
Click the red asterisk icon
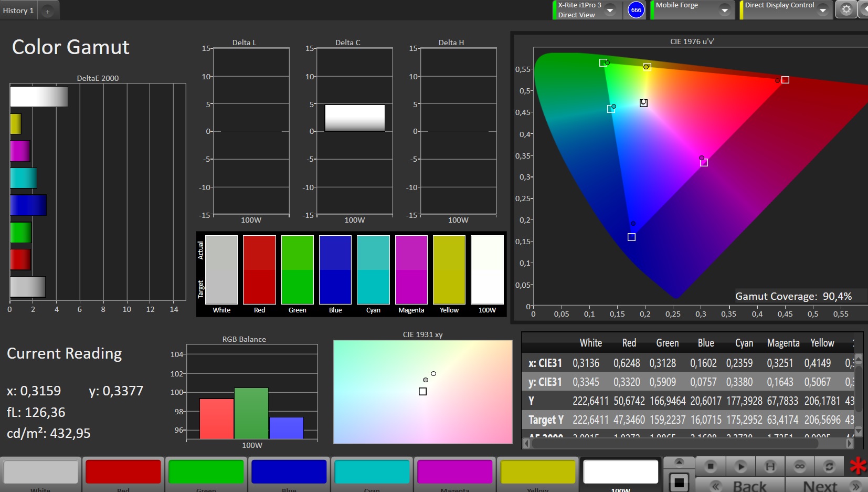858,466
